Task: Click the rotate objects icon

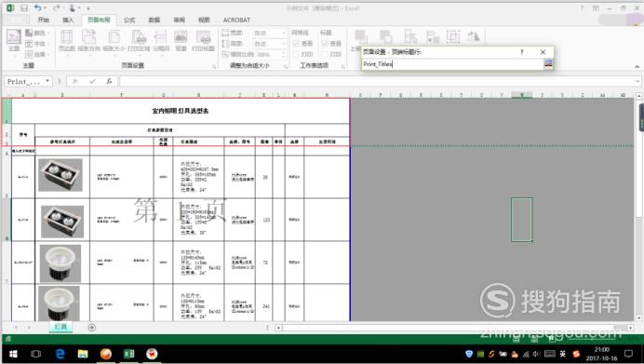Action: 473,36
